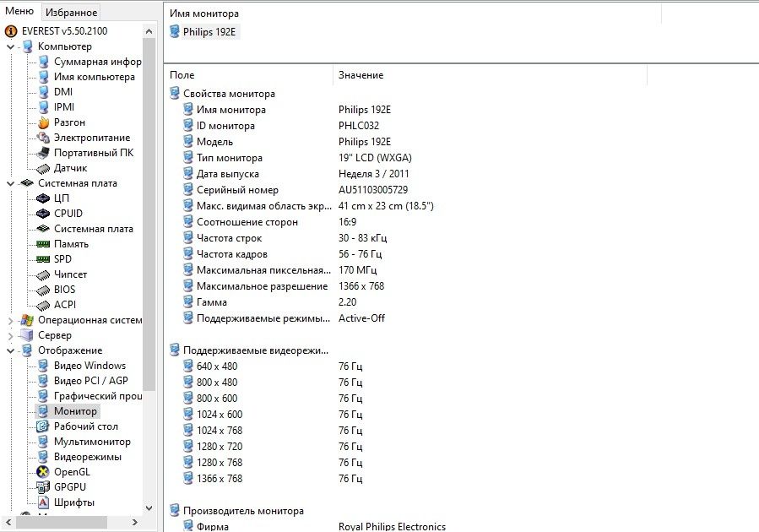Collapse the Компьютер tree node
This screenshot has width=759, height=532.
[11, 47]
